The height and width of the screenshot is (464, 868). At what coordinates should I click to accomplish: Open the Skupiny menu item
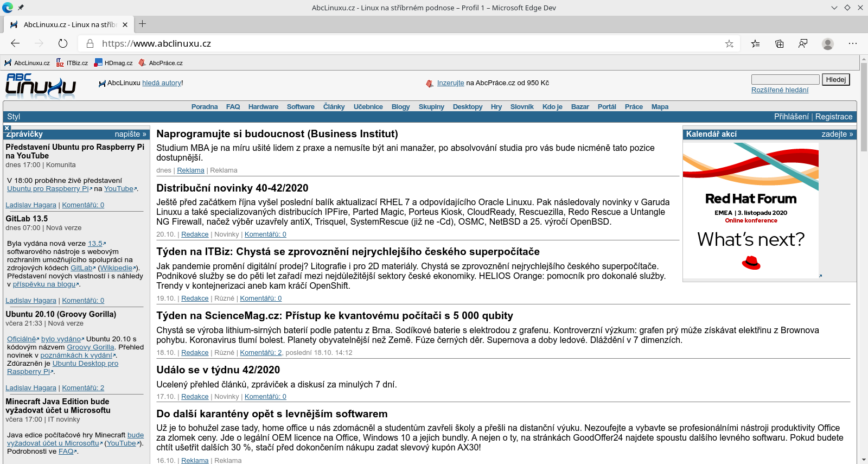click(431, 107)
